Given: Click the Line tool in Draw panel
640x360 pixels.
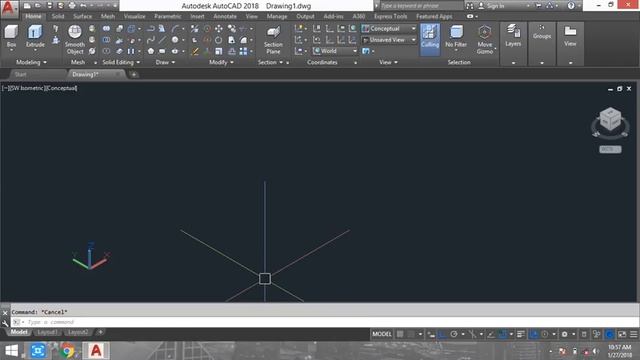Looking at the screenshot, I should coord(162,40).
